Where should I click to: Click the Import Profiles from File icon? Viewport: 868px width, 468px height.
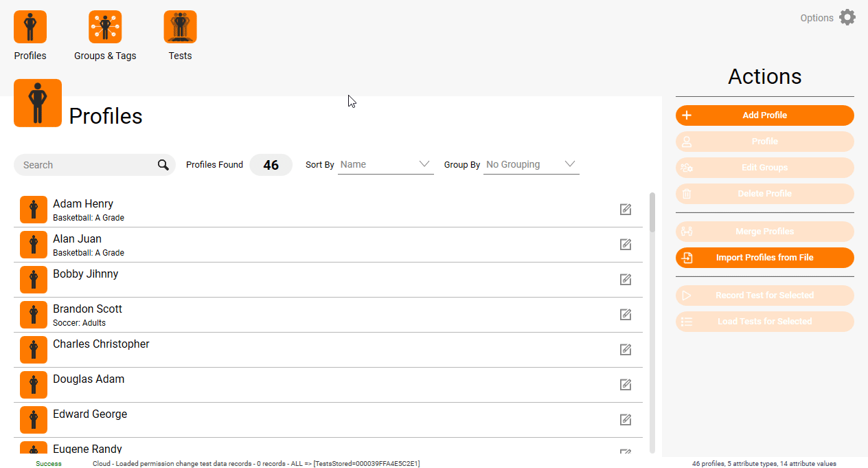[x=687, y=258]
